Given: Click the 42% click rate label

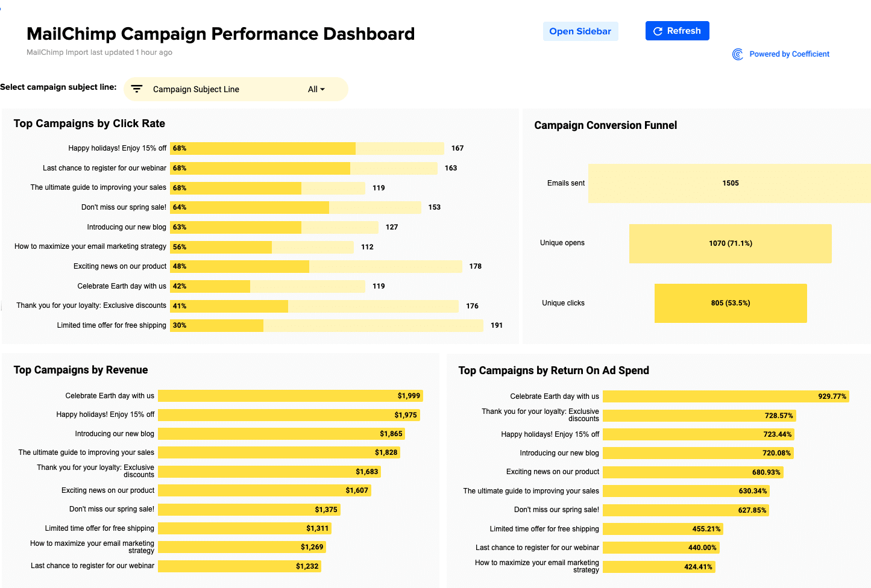Looking at the screenshot, I should click(180, 286).
